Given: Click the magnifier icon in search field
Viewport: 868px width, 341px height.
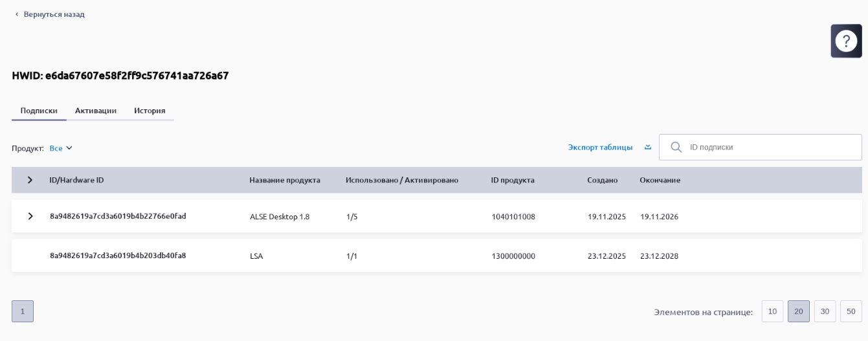Looking at the screenshot, I should (x=676, y=148).
